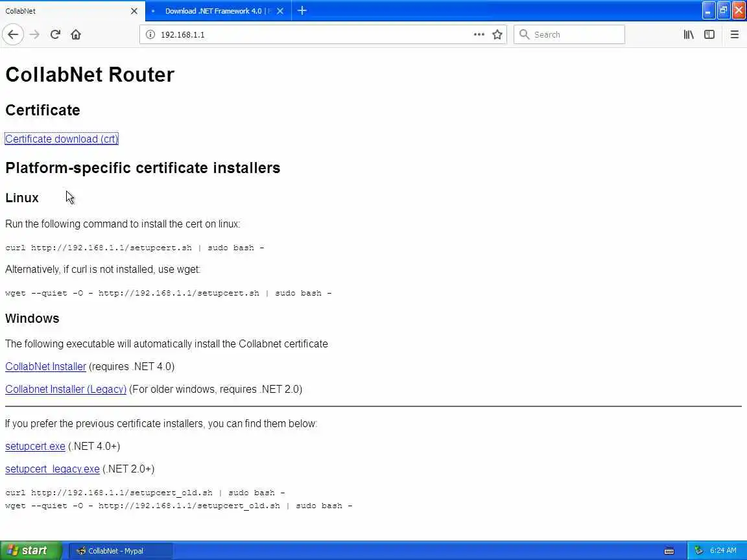Bookmark this page with the star
This screenshot has height=560, width=747.
tap(497, 34)
